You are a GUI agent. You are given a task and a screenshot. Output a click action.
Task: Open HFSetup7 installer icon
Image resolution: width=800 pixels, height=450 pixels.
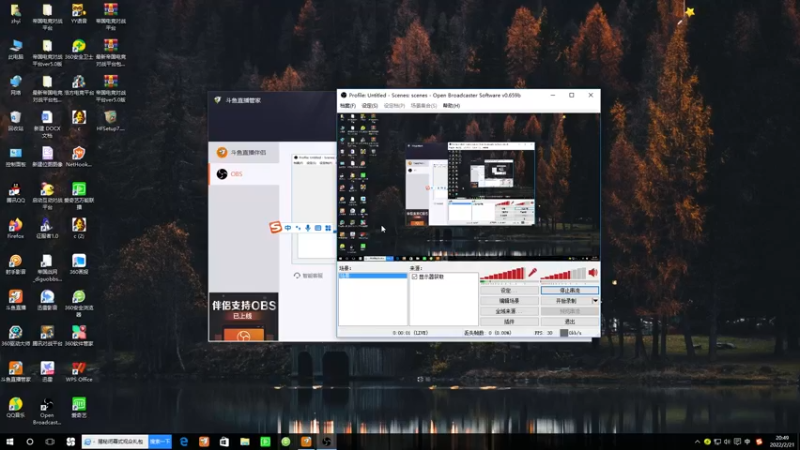click(x=110, y=121)
